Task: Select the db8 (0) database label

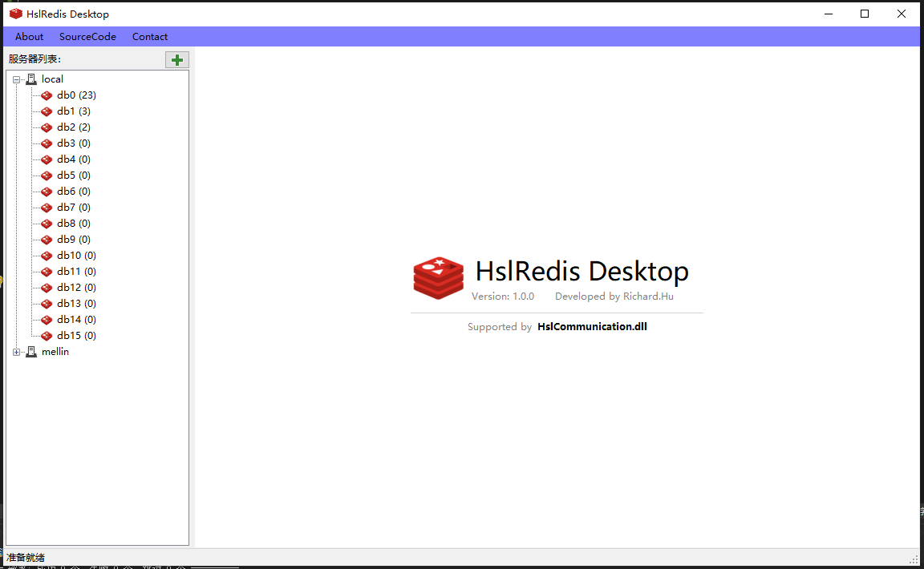Action: [x=74, y=224]
